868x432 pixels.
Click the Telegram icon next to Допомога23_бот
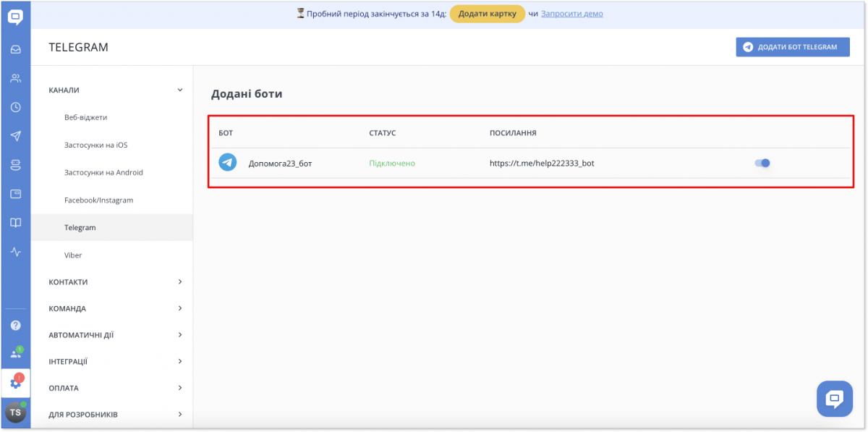[227, 162]
